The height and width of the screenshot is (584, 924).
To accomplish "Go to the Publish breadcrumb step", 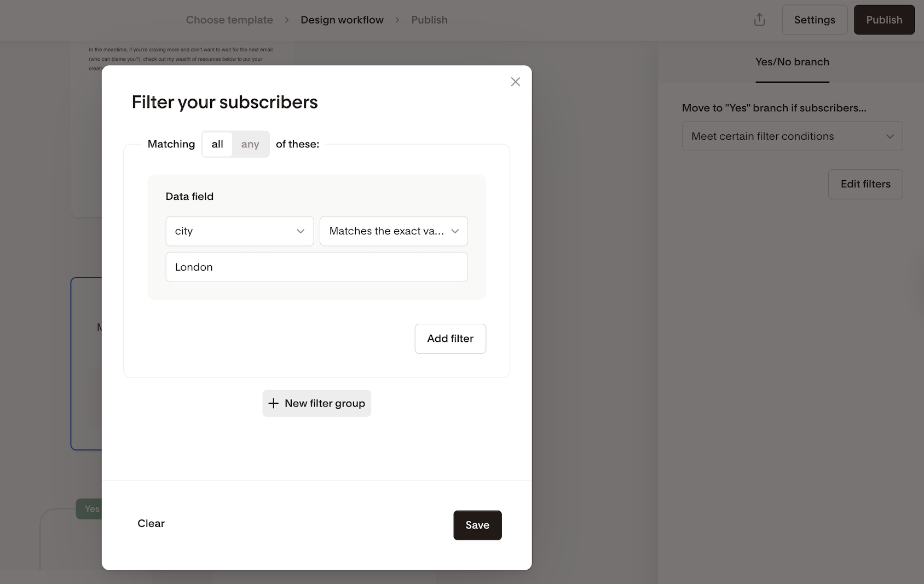I will point(429,20).
